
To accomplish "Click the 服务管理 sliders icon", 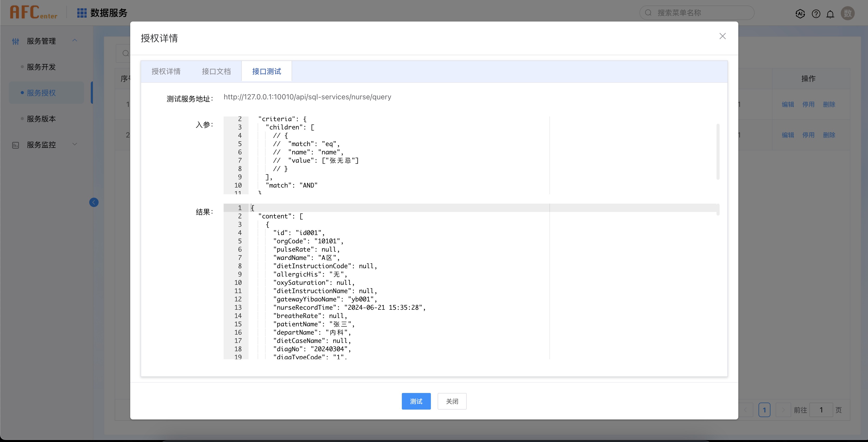I will (x=16, y=42).
